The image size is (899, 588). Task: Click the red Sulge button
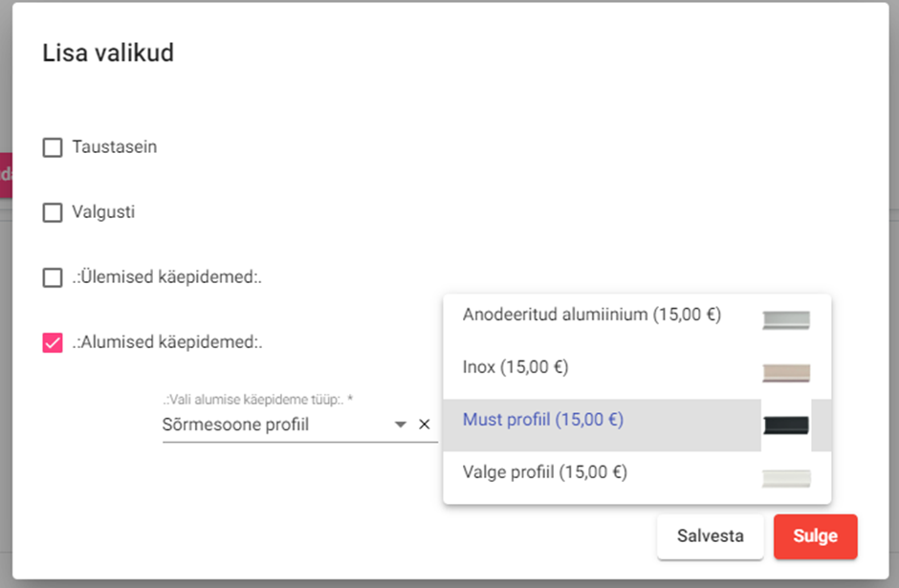tap(815, 536)
